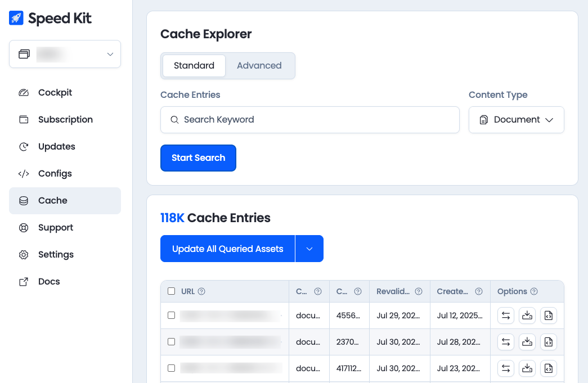Click the Speed Kit rocket logo
The height and width of the screenshot is (383, 588).
pos(16,18)
